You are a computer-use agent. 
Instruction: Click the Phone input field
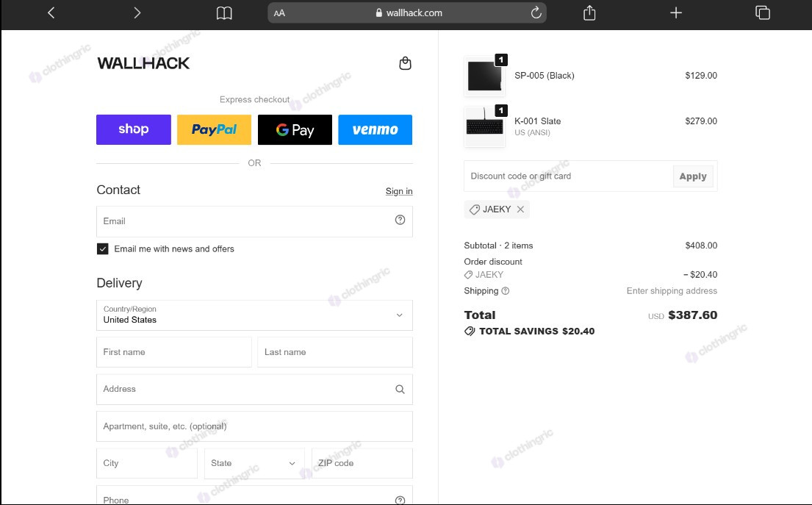[x=254, y=495]
